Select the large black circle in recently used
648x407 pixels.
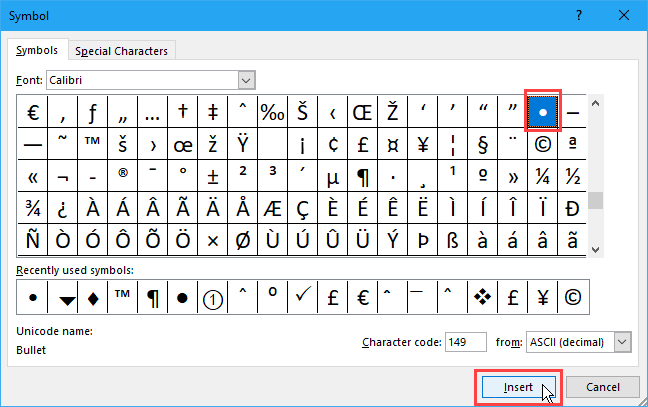[183, 297]
